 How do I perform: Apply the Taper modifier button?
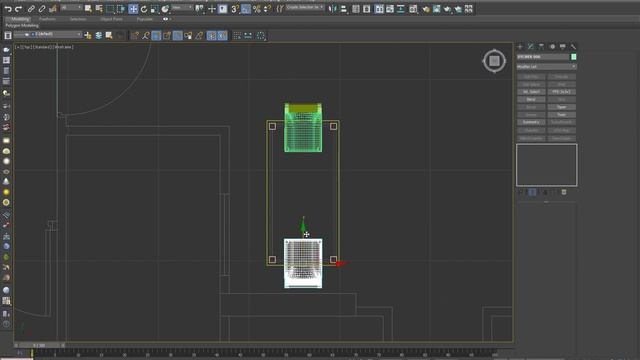pyautogui.click(x=562, y=107)
